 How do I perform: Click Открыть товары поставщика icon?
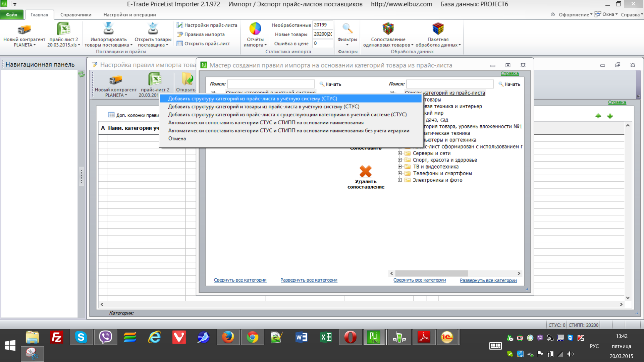pos(153,28)
